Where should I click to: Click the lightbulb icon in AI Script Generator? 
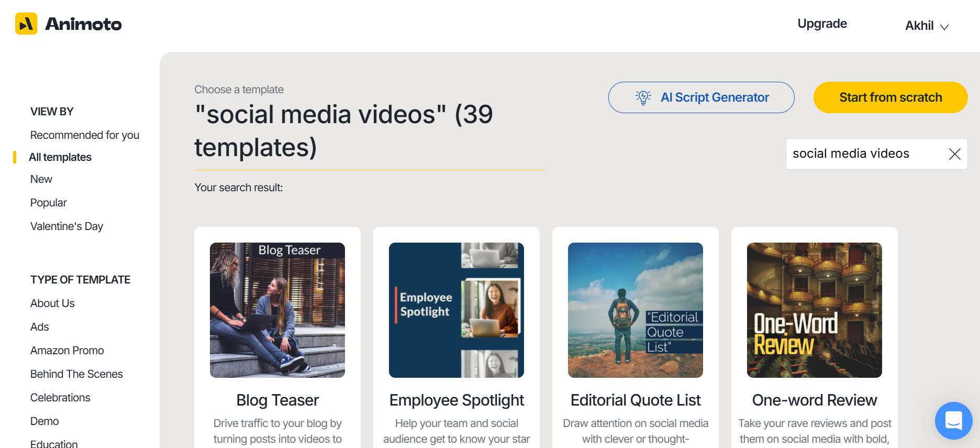pyautogui.click(x=643, y=97)
